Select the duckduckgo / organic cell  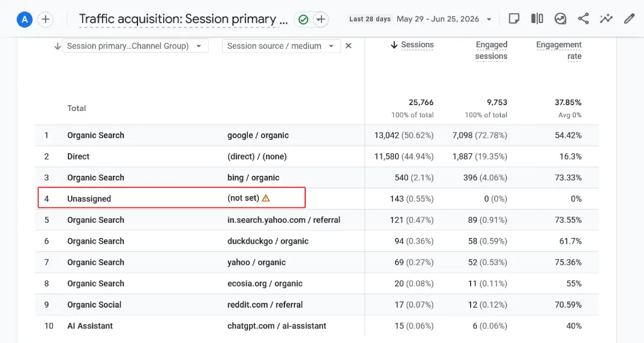(268, 241)
